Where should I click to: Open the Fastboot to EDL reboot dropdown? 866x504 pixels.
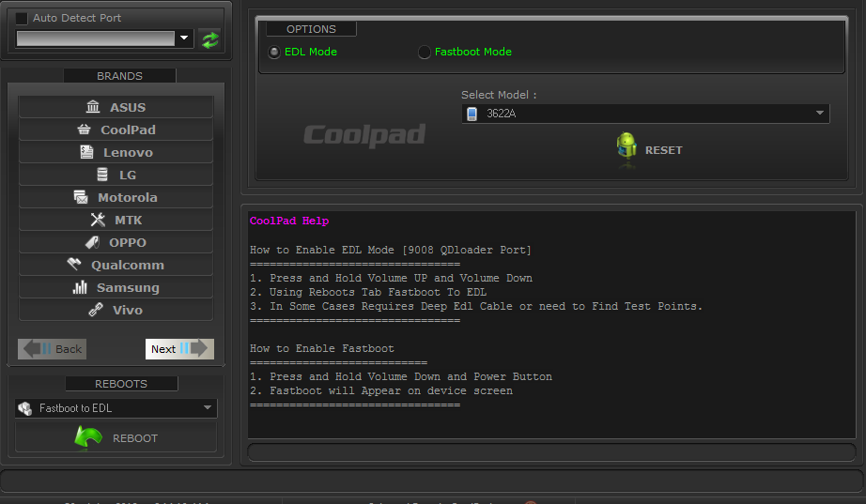point(116,408)
